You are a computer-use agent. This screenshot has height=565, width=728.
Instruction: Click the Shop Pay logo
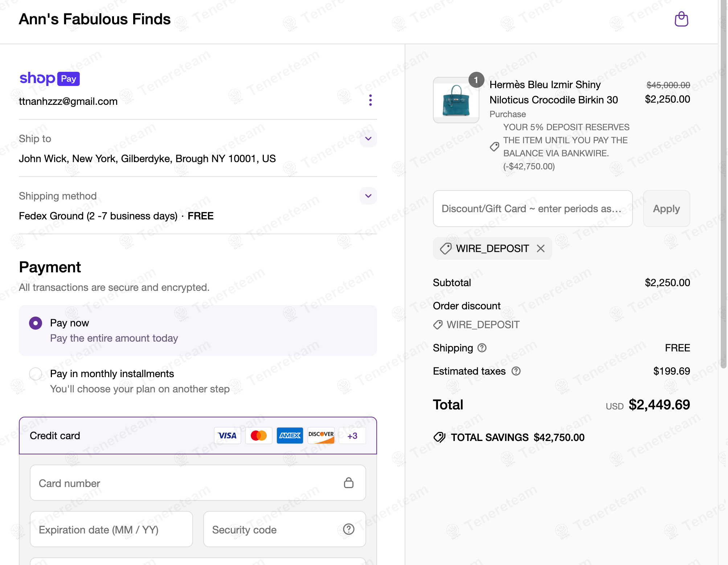tap(49, 78)
